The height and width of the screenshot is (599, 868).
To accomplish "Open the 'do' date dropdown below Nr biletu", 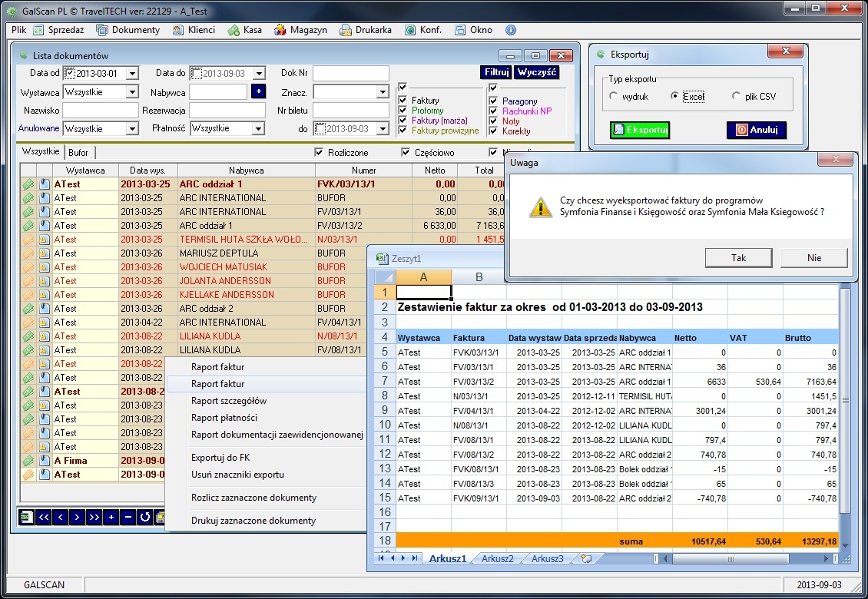I will 383,128.
